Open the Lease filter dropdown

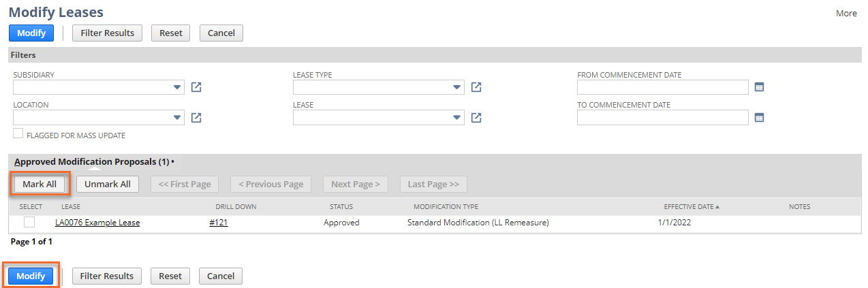(456, 118)
